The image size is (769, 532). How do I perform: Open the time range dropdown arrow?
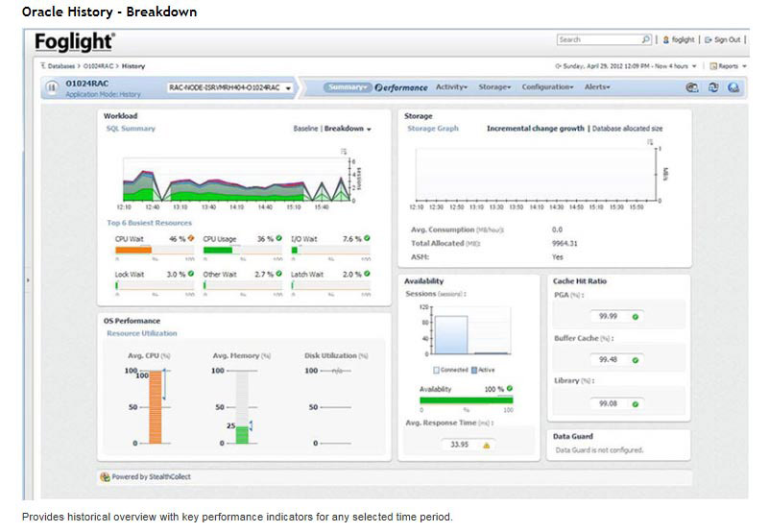pos(694,66)
